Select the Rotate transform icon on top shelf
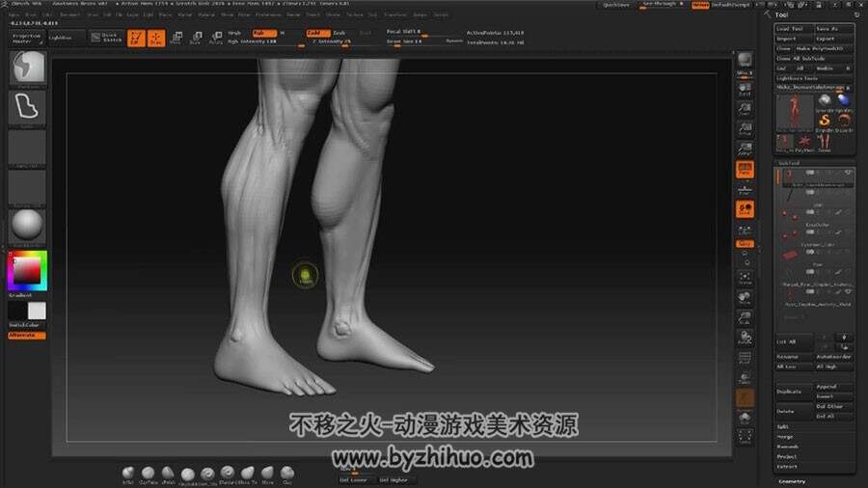This screenshot has height=488, width=868. pos(216,39)
